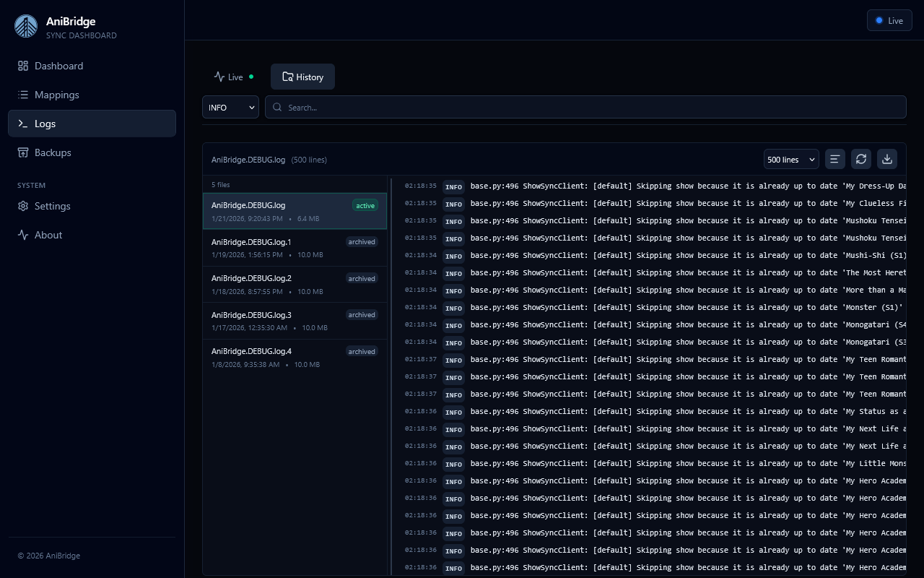Toggle the active badge on AniBridge.DEBUG.log
The height and width of the screenshot is (578, 924).
pos(365,205)
